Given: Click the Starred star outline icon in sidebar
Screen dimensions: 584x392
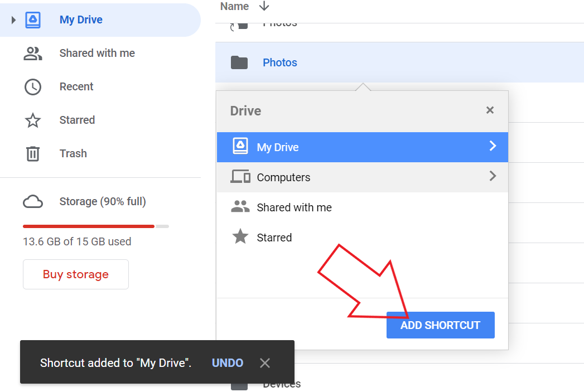Looking at the screenshot, I should click(33, 120).
